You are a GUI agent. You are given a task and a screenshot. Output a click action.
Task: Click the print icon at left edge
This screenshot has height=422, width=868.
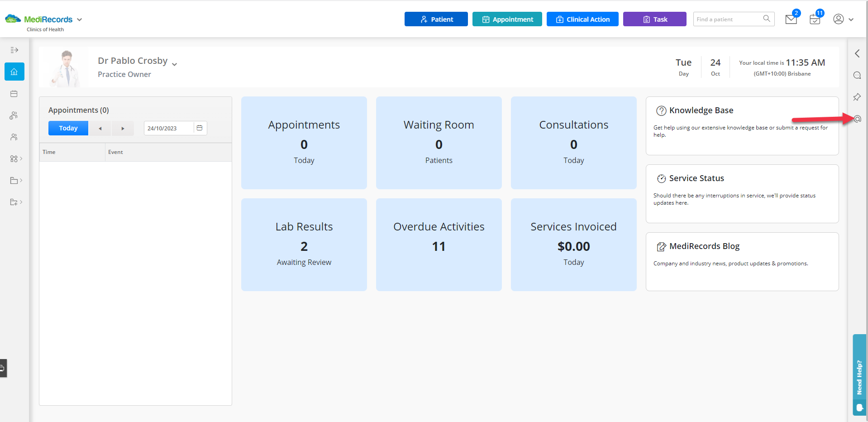(x=3, y=368)
